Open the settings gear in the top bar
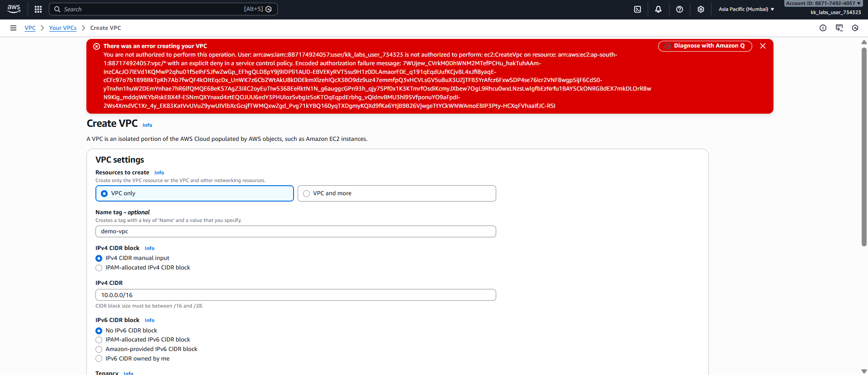This screenshot has height=375, width=868. [701, 9]
